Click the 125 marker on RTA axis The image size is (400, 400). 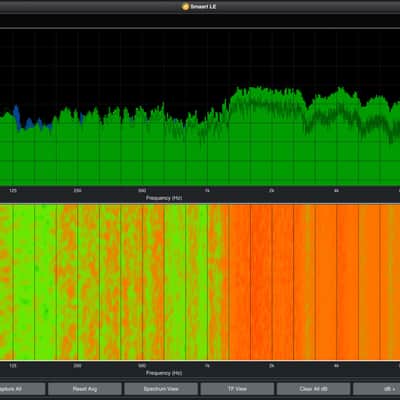pos(13,191)
